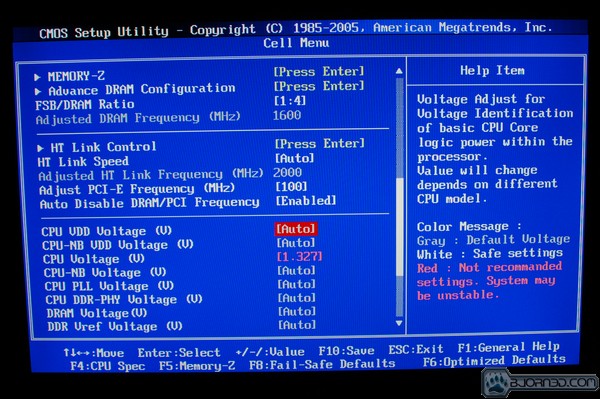
Task: Toggle Auto Disable DRAM/PCI Frequency Enabled value
Action: (306, 201)
